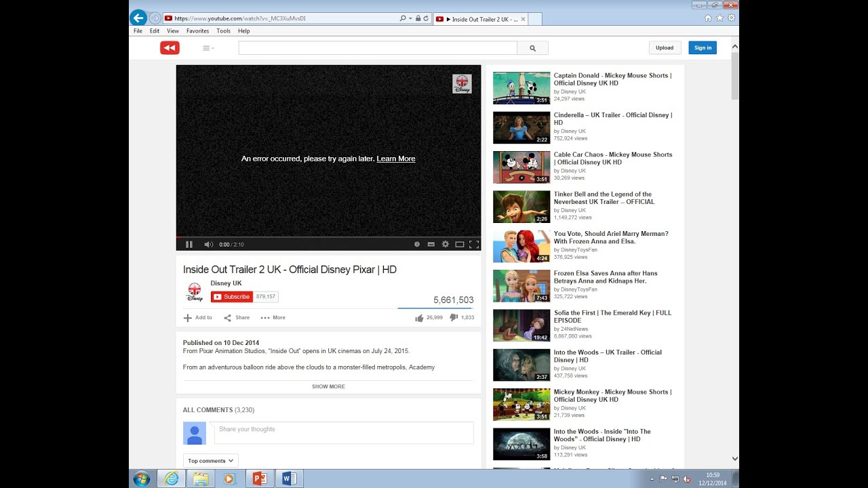Open Frozen Elsa Saves Anna video title
The width and height of the screenshot is (868, 488).
coord(606,277)
